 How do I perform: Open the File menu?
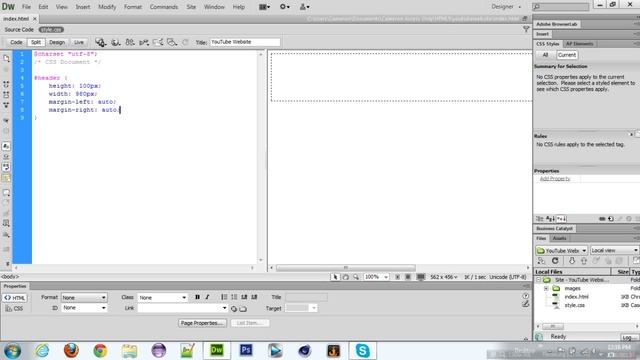[x=26, y=7]
